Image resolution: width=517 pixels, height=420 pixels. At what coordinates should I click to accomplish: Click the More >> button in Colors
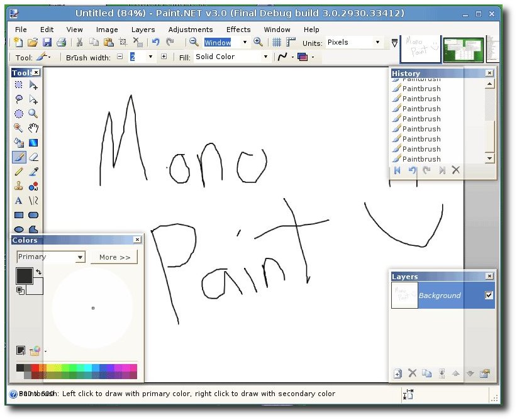pos(114,257)
